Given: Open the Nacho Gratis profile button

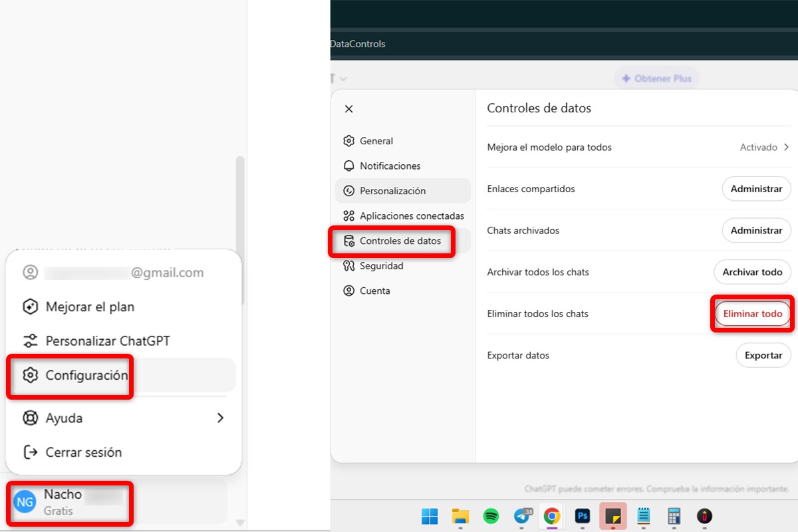Looking at the screenshot, I should click(x=117, y=502).
